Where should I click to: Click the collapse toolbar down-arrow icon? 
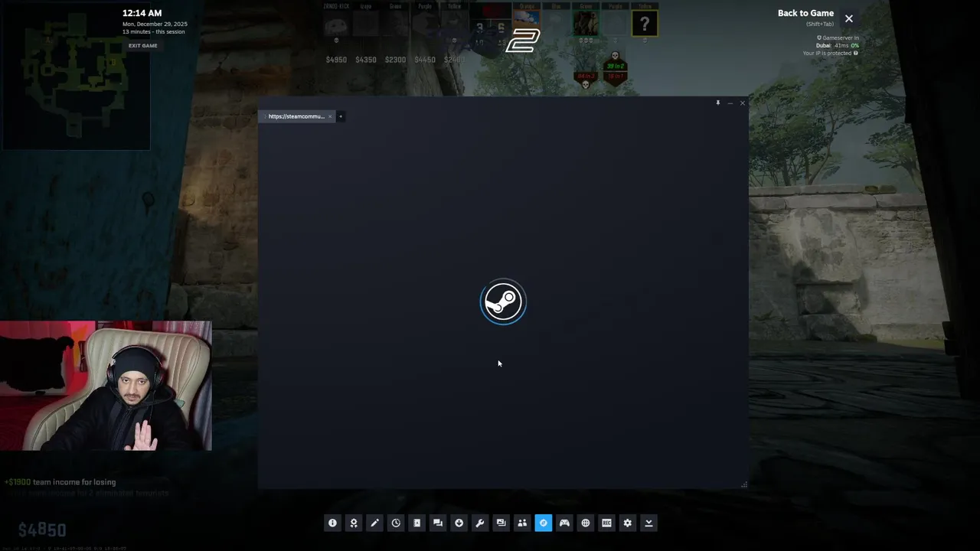tap(648, 523)
